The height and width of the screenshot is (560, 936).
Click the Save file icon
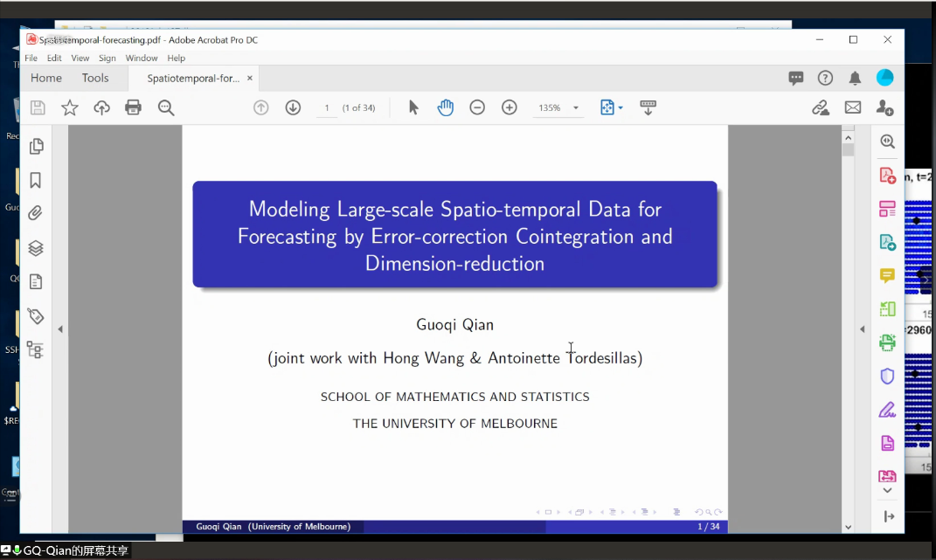38,107
